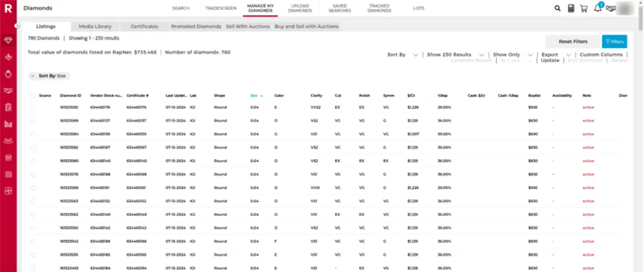Go to Upload Diamonds nav item
Viewport: 644px width, 272px height.
coord(300,8)
